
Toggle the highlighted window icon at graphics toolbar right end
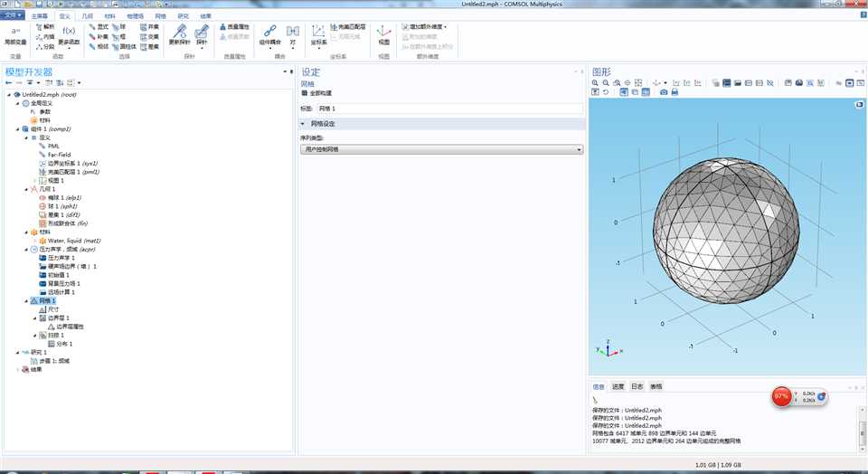(x=850, y=82)
